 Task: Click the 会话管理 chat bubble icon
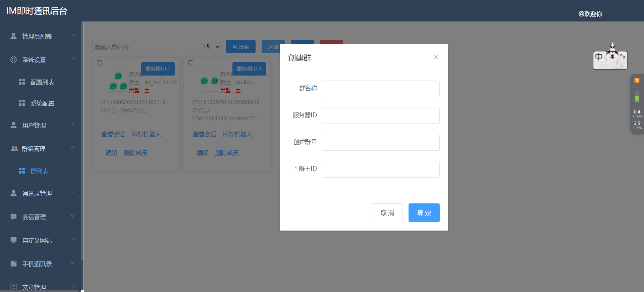click(x=13, y=216)
